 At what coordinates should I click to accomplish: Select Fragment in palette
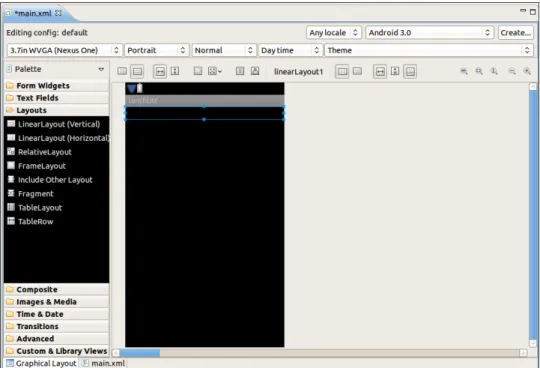(57, 193)
